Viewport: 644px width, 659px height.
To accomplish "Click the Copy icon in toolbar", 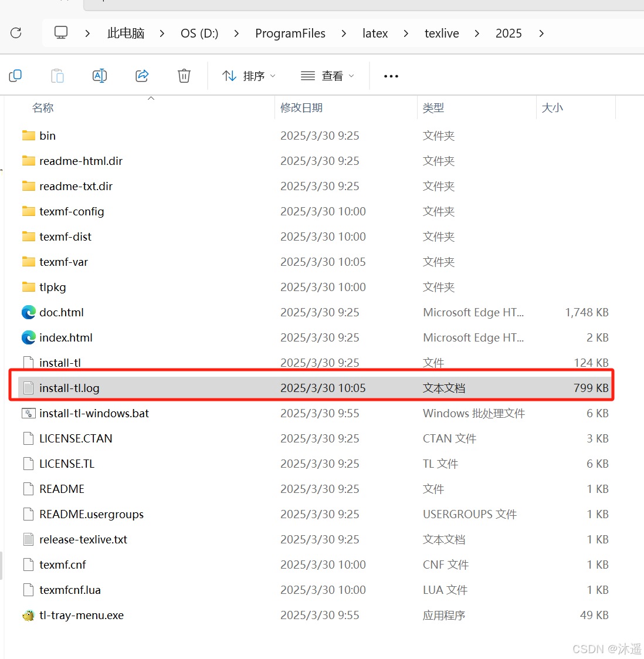I will click(x=15, y=76).
